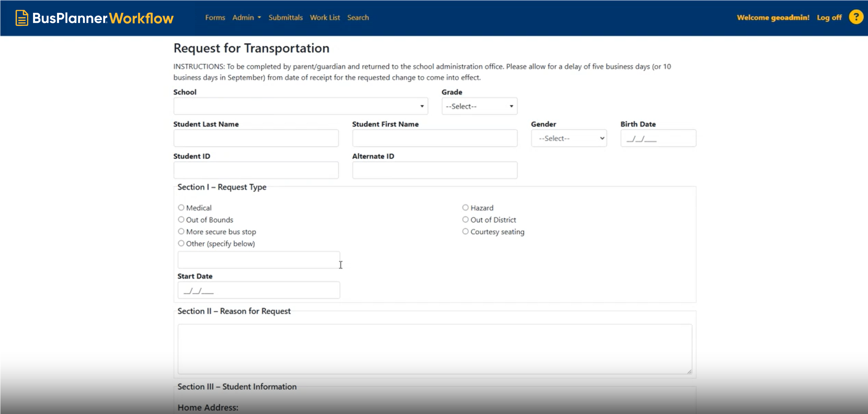Pick Other (specify below) option
This screenshot has height=414, width=868.
[181, 243]
